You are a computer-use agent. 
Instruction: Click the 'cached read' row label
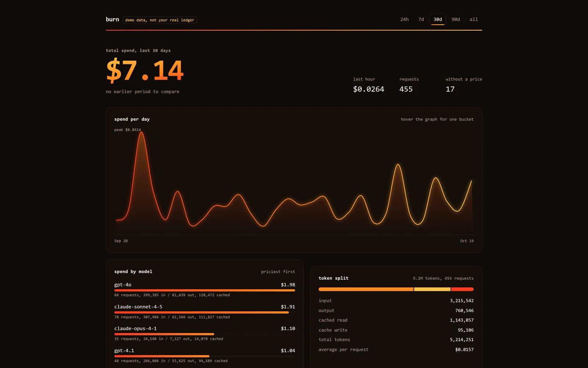pos(333,320)
